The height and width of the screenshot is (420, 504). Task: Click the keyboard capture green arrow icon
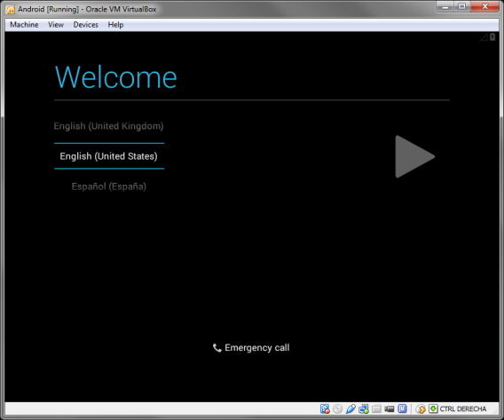tap(433, 408)
